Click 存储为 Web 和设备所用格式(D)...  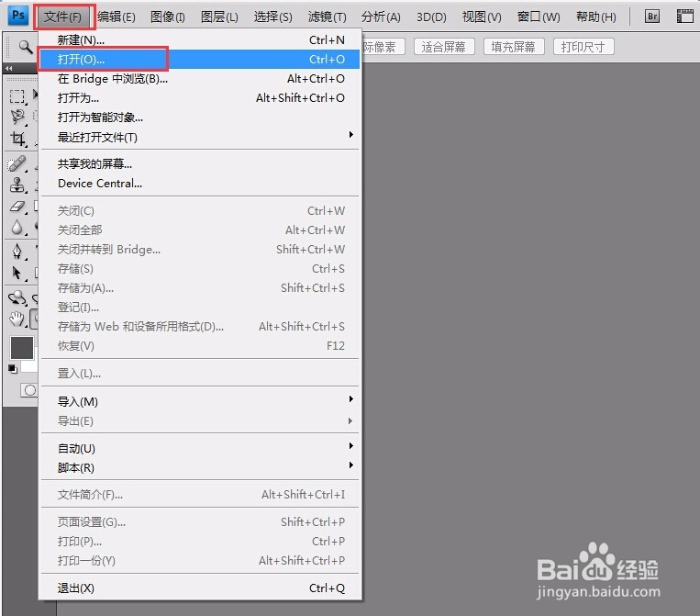200,326
